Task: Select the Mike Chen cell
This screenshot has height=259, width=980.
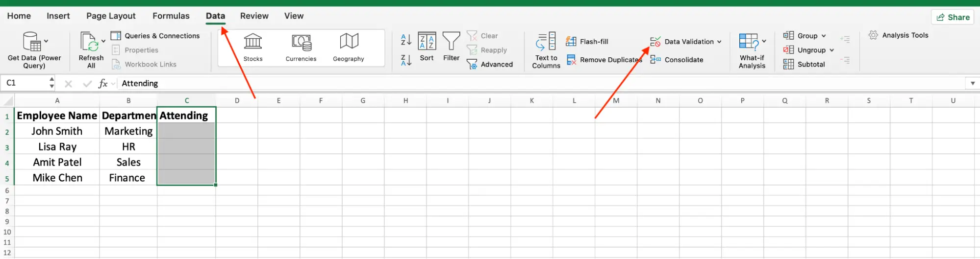Action: pyautogui.click(x=57, y=178)
